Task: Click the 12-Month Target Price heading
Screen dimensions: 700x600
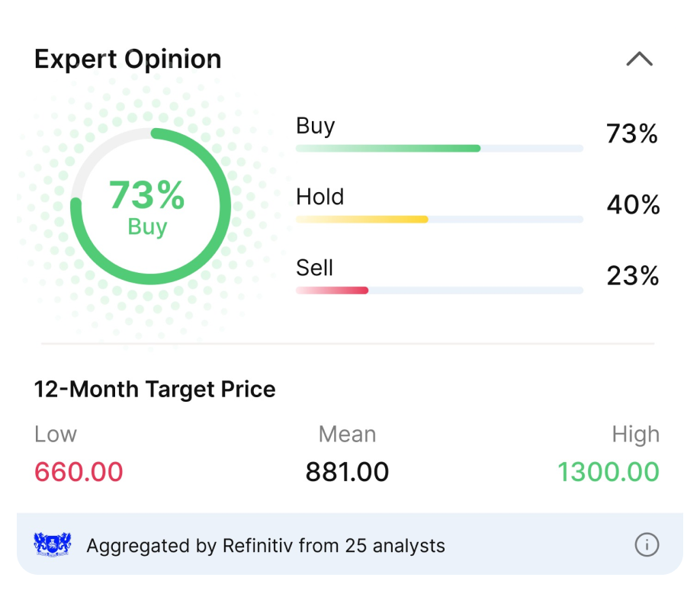Action: click(x=155, y=390)
